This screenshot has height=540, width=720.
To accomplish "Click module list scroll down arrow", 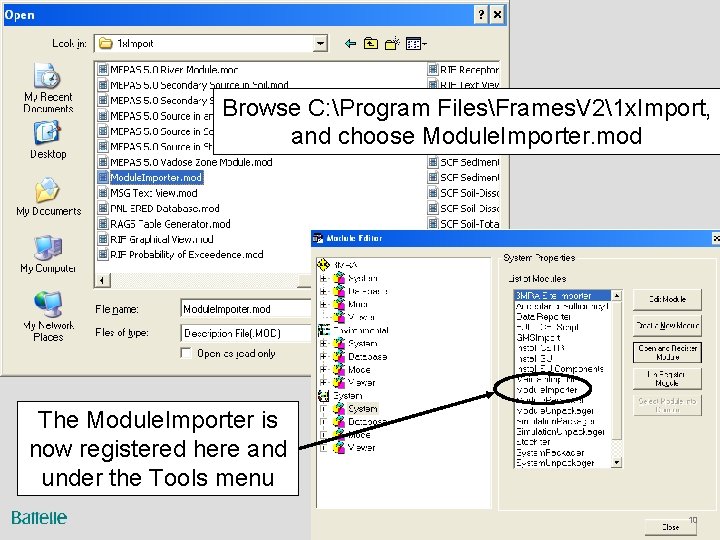I will tap(617, 462).
